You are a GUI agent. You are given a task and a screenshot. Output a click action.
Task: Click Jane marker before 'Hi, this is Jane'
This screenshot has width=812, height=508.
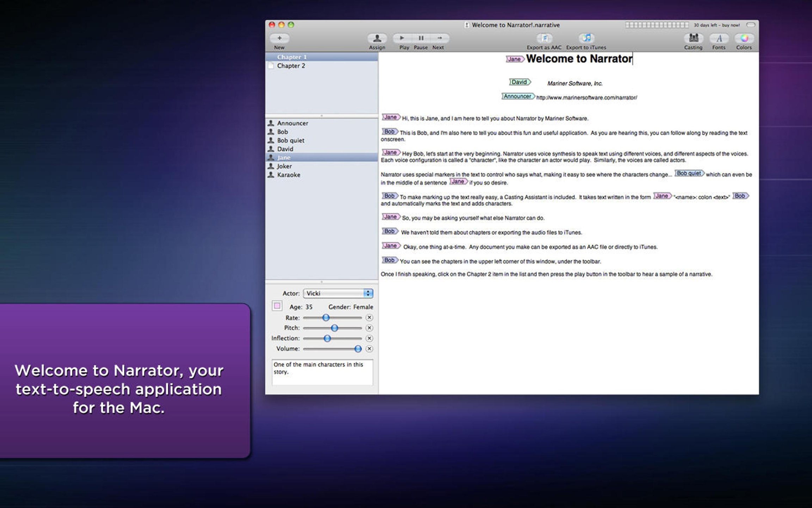(391, 117)
